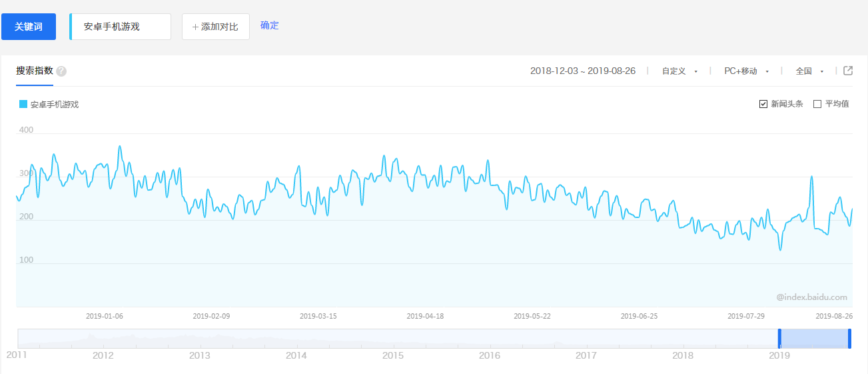Screen dimensions: 868x374
Task: Click 2015 on the overview timeline
Action: coord(393,355)
